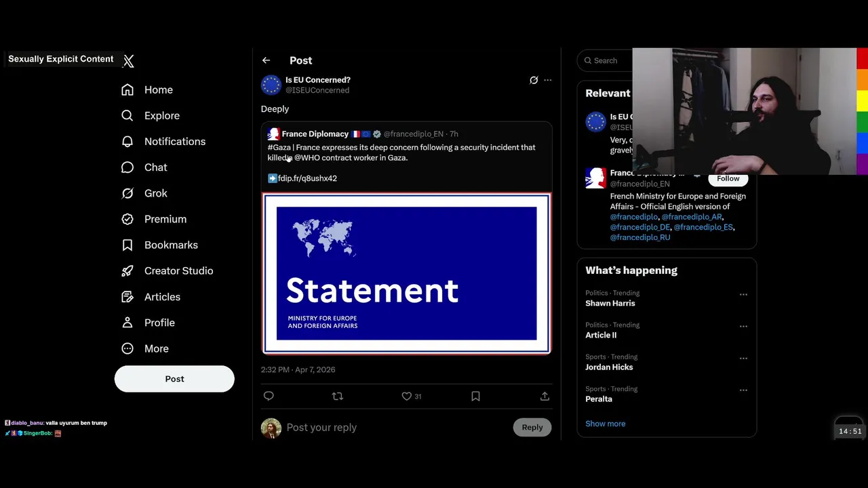Open the Peralta trending topic
868x488 pixels.
coord(599,399)
